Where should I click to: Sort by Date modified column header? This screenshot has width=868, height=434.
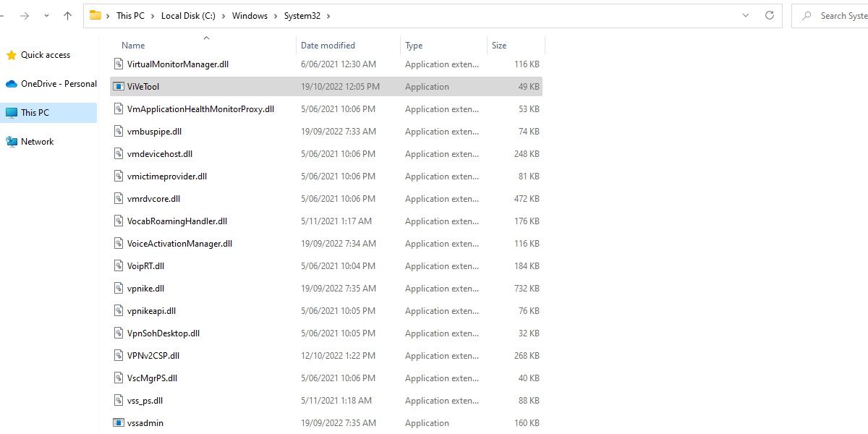(x=328, y=46)
